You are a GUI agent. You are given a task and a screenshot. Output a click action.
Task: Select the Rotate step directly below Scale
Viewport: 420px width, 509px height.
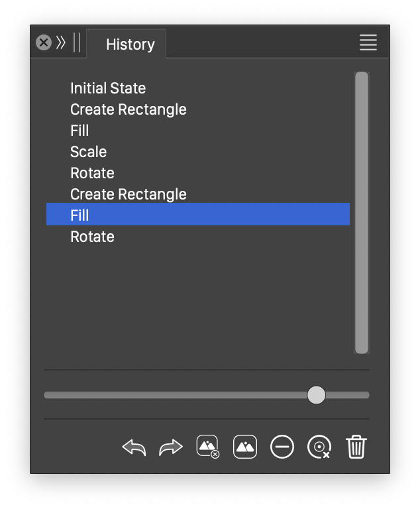point(92,173)
